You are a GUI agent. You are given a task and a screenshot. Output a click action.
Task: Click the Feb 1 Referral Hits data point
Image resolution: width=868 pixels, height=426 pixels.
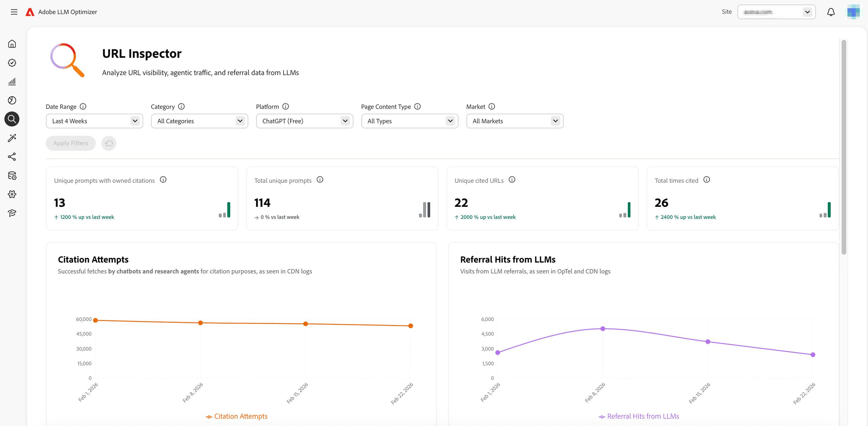(498, 353)
